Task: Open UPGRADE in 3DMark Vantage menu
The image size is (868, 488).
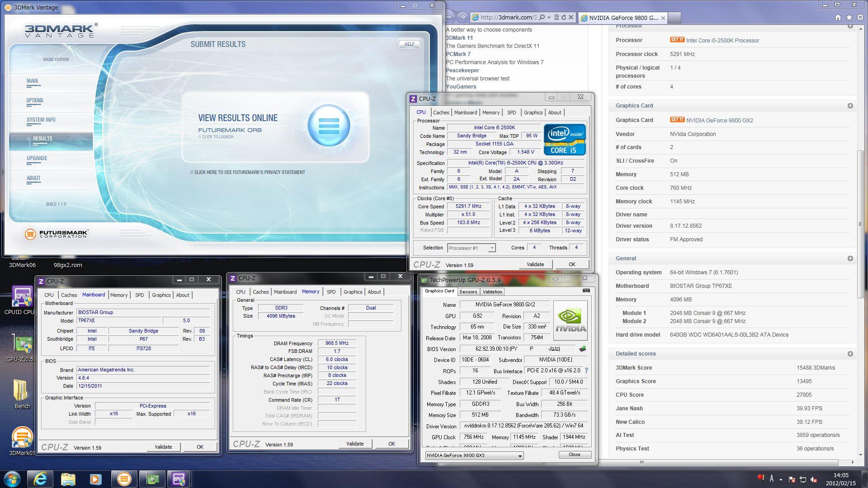Action: click(x=37, y=158)
